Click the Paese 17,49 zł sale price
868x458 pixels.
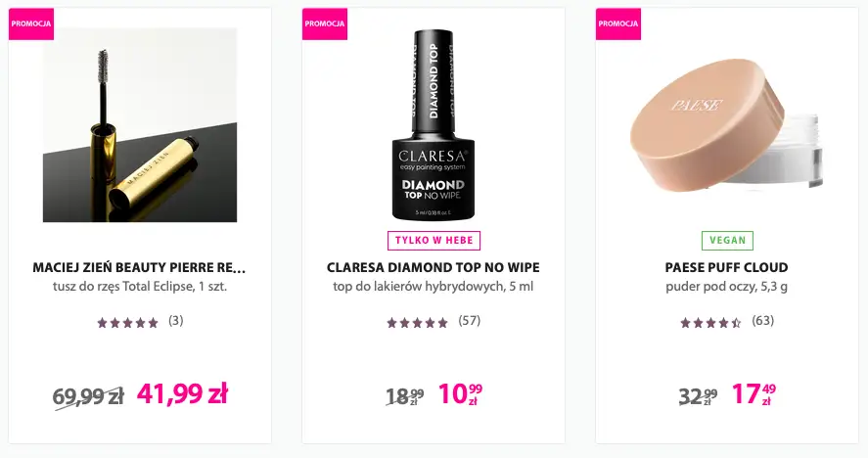[x=754, y=394]
